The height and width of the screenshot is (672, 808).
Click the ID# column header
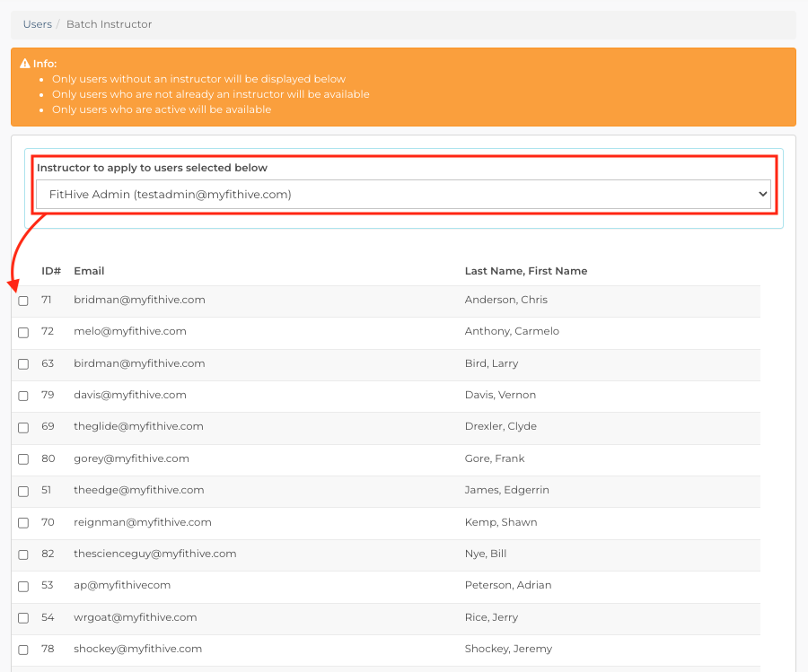click(51, 271)
